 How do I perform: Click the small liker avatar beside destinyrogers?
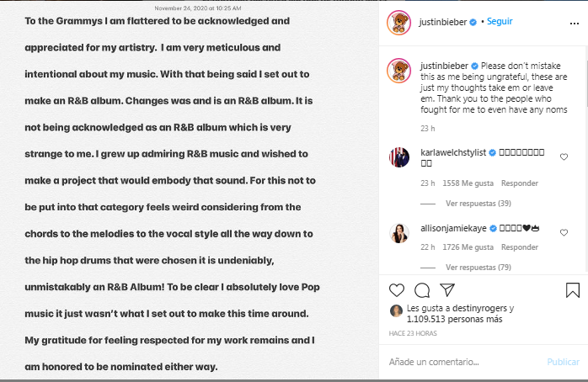(395, 310)
